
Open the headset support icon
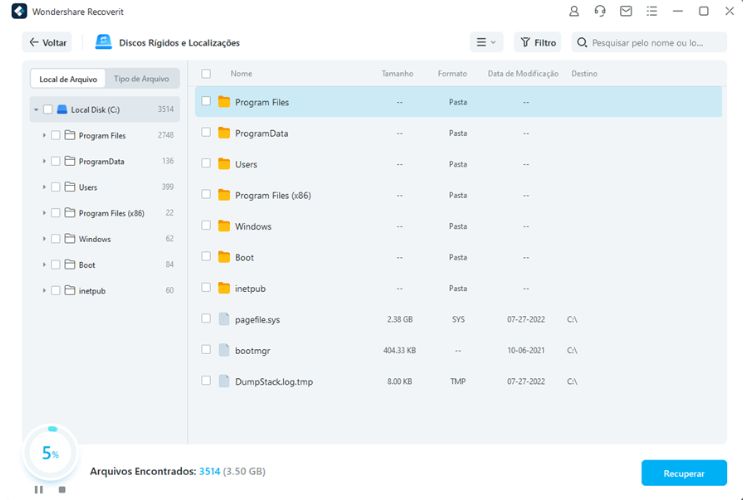coord(600,11)
